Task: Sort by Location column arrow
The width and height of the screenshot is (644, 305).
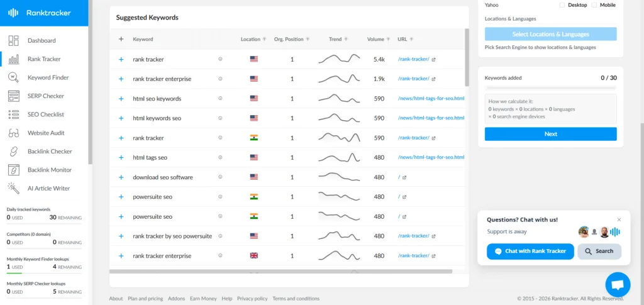Action: tap(264, 40)
